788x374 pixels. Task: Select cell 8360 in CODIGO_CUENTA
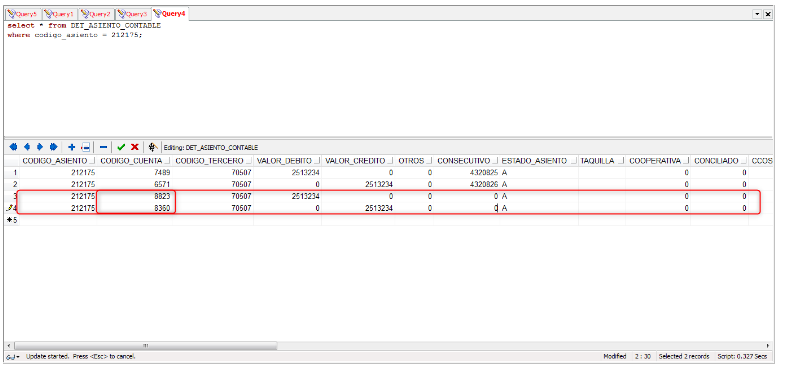[x=135, y=208]
